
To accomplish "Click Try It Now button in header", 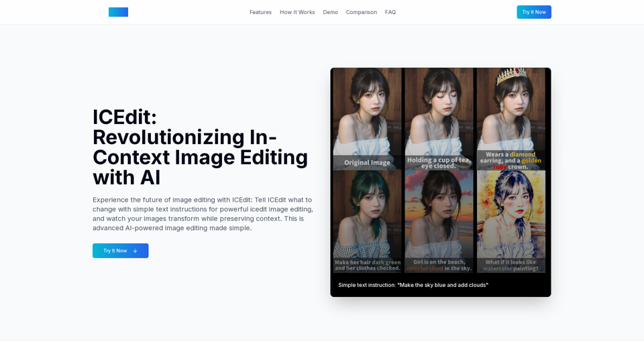I will click(x=533, y=12).
